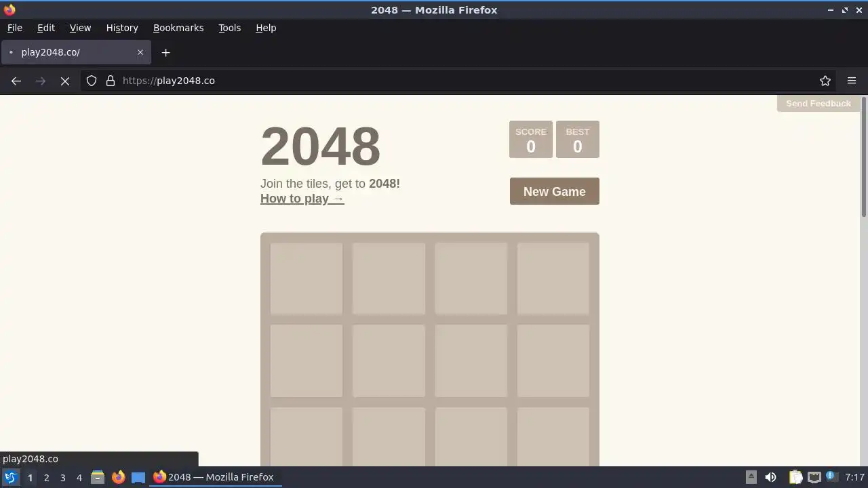The height and width of the screenshot is (488, 868).
Task: Click the BEST score box
Action: coord(578,139)
